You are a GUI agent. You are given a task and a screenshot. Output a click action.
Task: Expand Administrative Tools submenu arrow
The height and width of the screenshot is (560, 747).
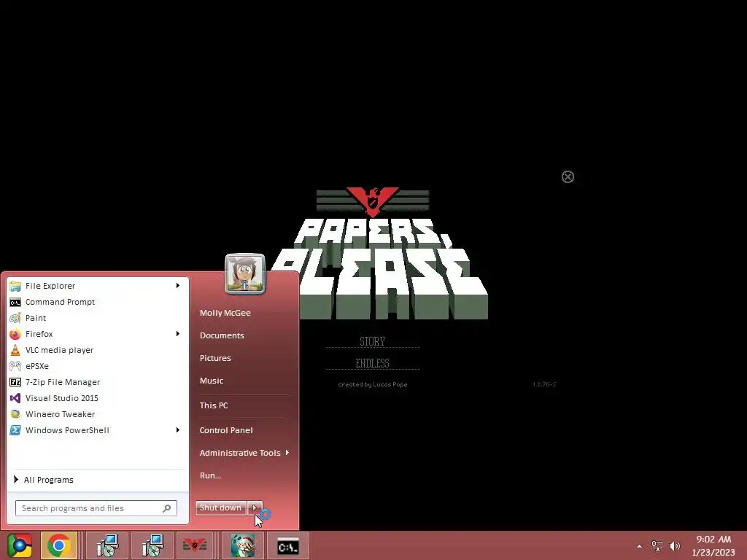(x=287, y=452)
